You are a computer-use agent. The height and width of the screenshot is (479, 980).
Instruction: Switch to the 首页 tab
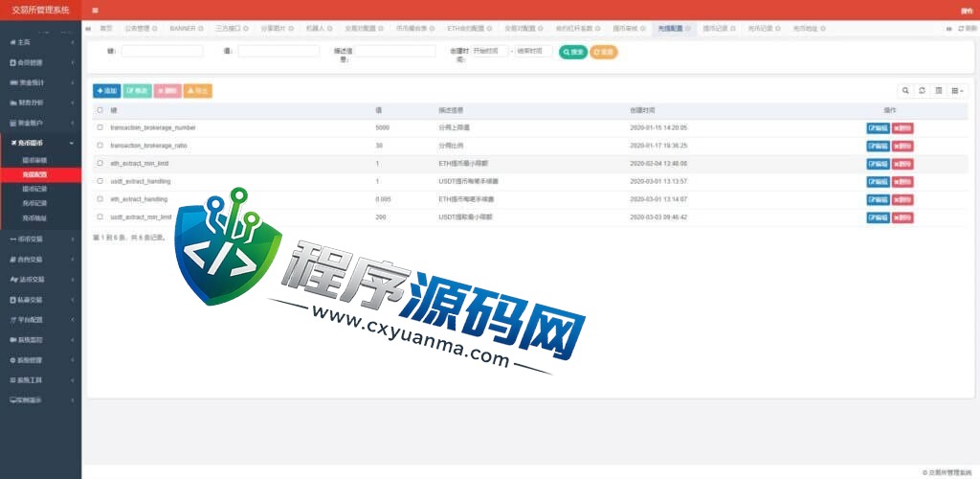[x=106, y=29]
